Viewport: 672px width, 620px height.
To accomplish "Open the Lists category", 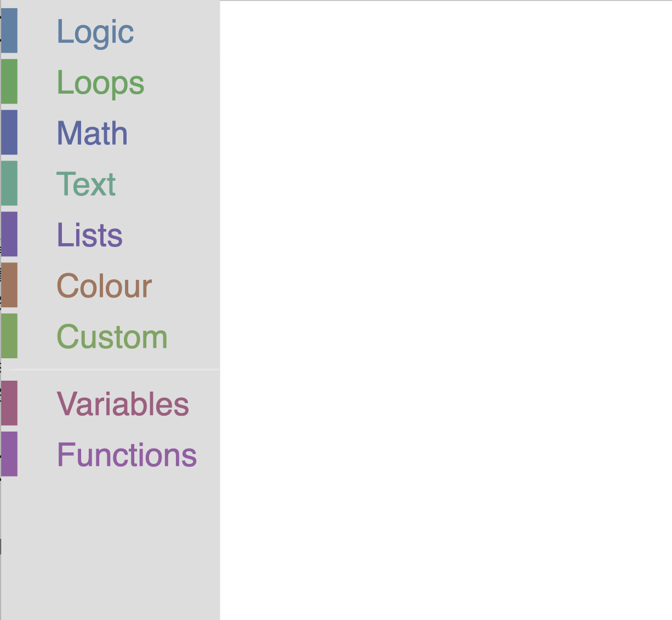I will click(89, 235).
